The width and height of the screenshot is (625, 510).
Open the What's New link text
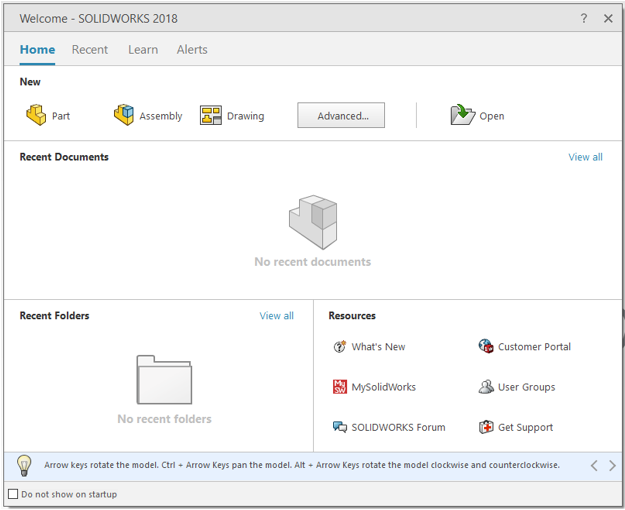pyautogui.click(x=378, y=347)
